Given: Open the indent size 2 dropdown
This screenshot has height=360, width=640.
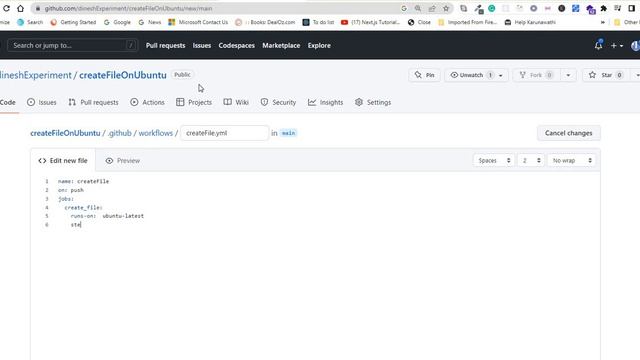Looking at the screenshot, I should point(531,160).
